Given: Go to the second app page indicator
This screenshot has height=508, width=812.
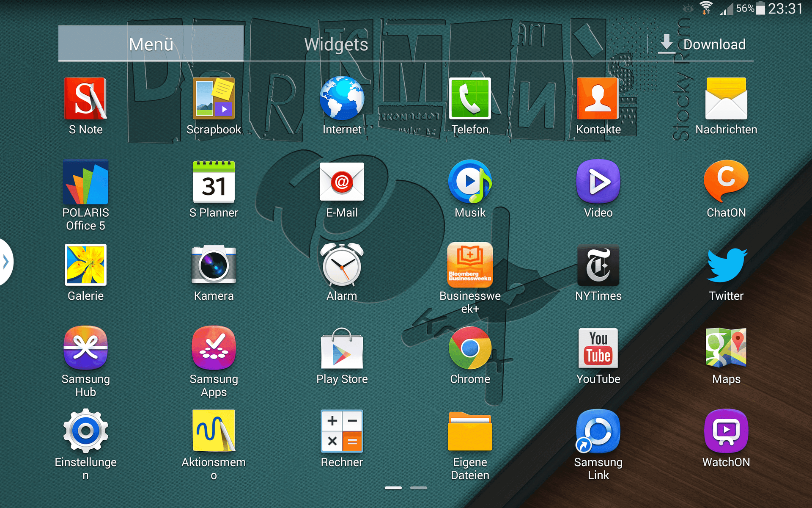Looking at the screenshot, I should (x=418, y=488).
